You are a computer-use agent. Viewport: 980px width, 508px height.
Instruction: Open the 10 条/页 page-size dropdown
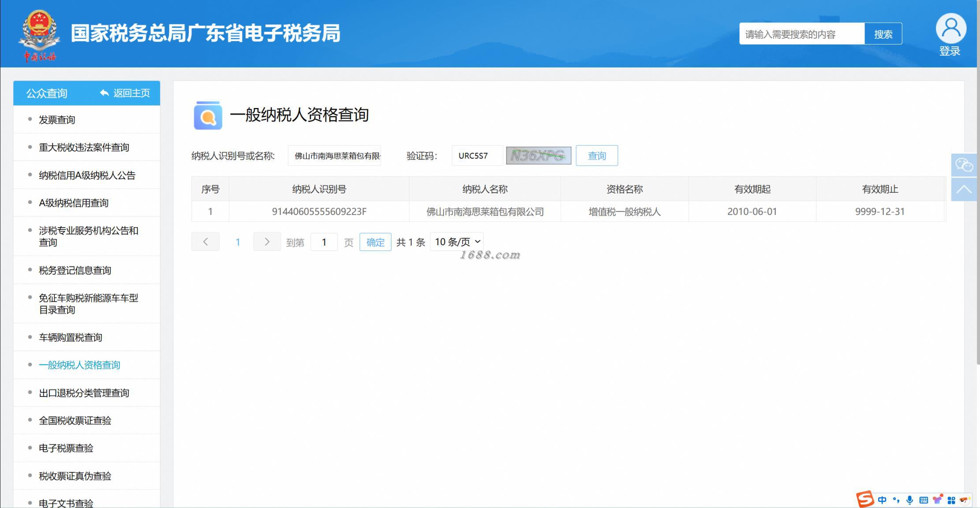(457, 242)
